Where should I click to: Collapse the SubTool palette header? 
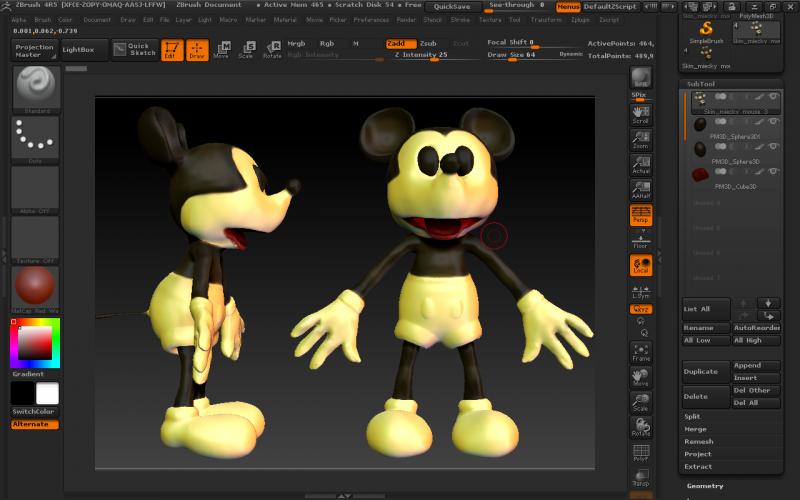700,84
